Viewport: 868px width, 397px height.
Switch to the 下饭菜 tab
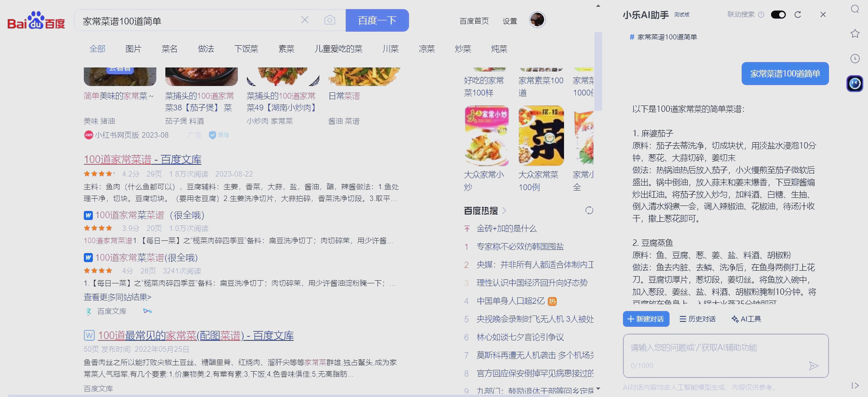point(246,49)
